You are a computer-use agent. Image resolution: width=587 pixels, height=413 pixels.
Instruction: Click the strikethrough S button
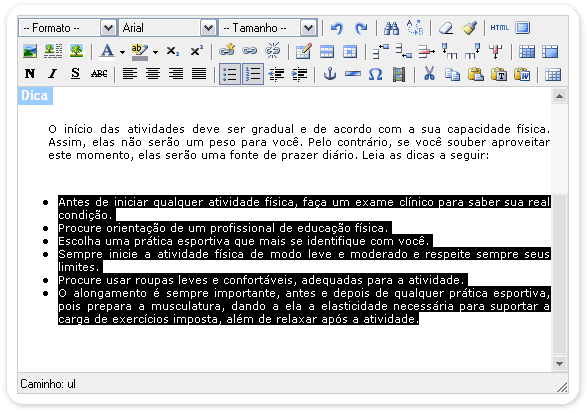pyautogui.click(x=76, y=74)
